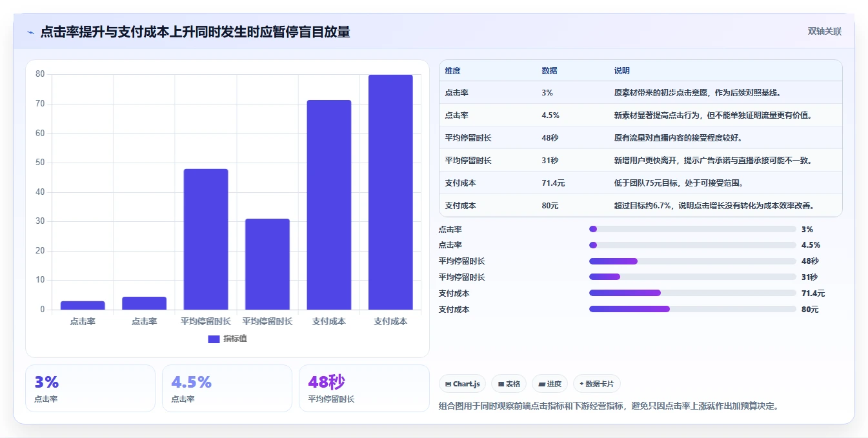Click the table cell 超过目标约6.7%
The image size is (868, 438).
[714, 206]
